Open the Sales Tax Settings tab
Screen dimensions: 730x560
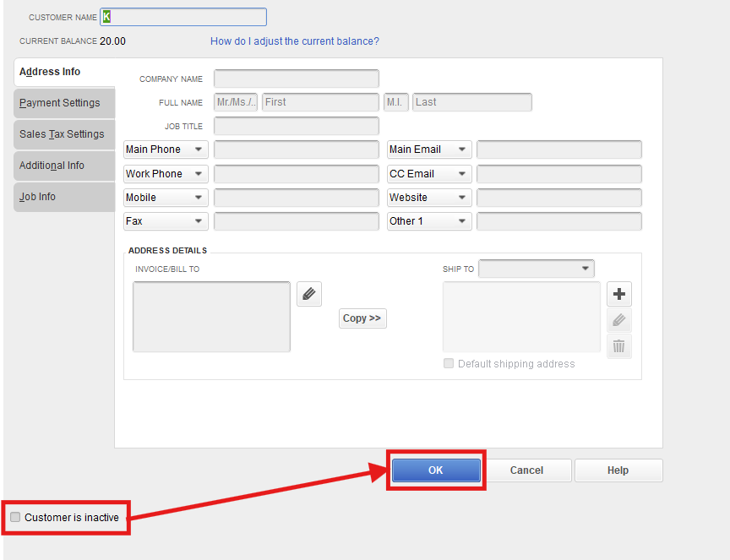[x=62, y=134]
